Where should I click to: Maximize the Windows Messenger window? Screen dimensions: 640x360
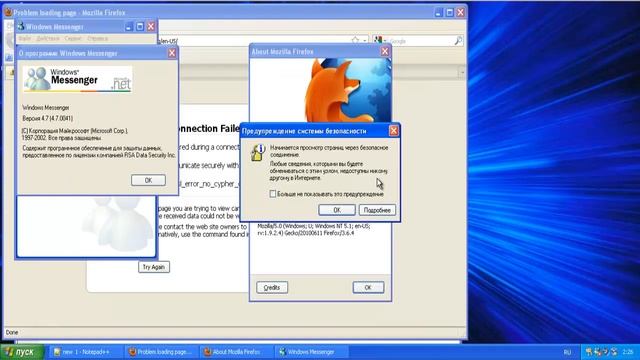pyautogui.click(x=140, y=27)
